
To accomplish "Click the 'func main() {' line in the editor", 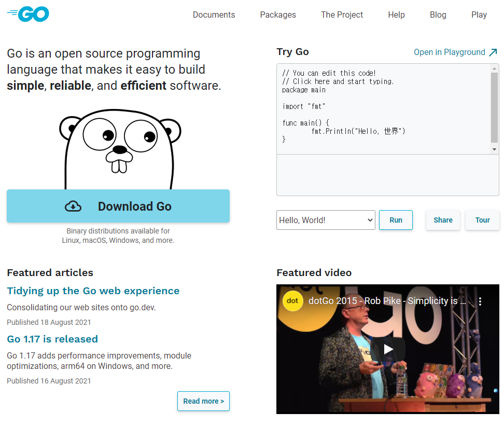I will tap(306, 123).
